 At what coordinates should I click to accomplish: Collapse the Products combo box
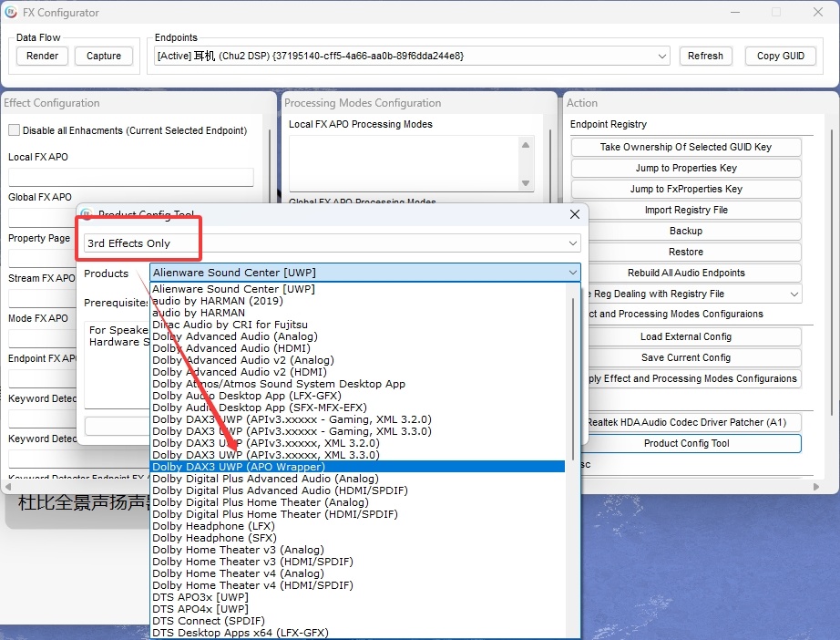(573, 273)
